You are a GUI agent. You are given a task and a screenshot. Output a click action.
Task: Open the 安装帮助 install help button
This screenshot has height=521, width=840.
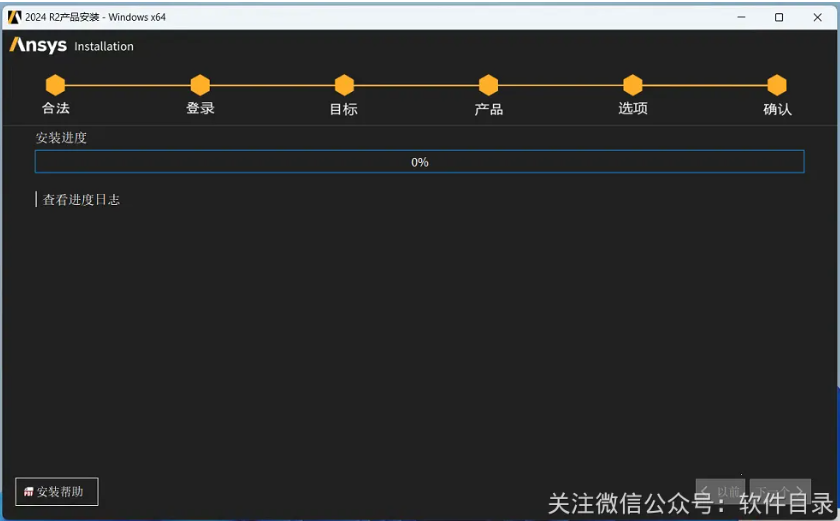(56, 492)
